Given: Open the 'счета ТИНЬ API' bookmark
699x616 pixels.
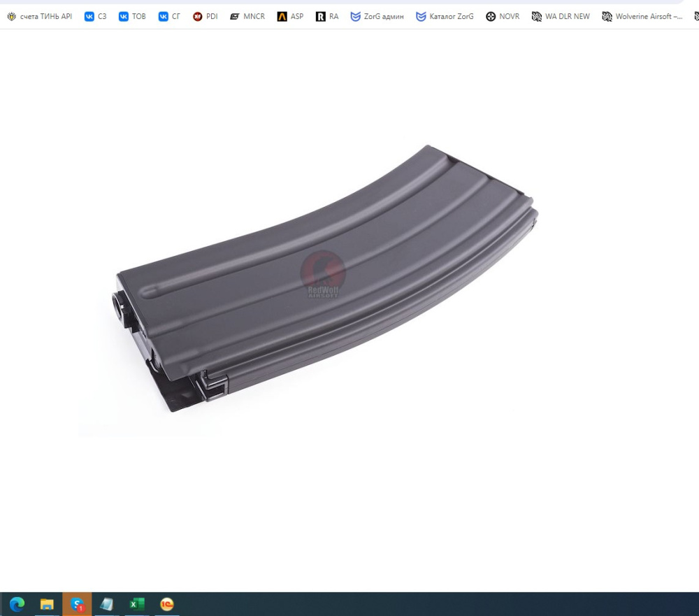Looking at the screenshot, I should click(39, 17).
